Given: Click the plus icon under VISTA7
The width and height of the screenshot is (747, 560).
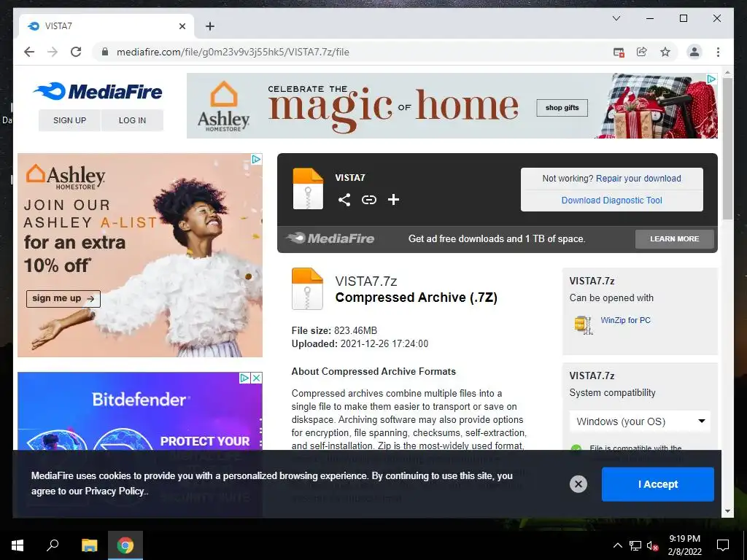Looking at the screenshot, I should (x=393, y=200).
